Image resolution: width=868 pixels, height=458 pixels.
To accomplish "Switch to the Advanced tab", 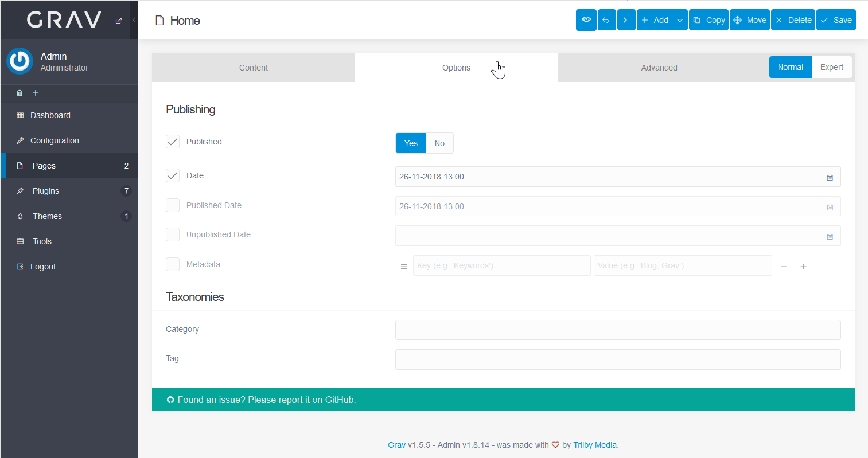I will 659,68.
